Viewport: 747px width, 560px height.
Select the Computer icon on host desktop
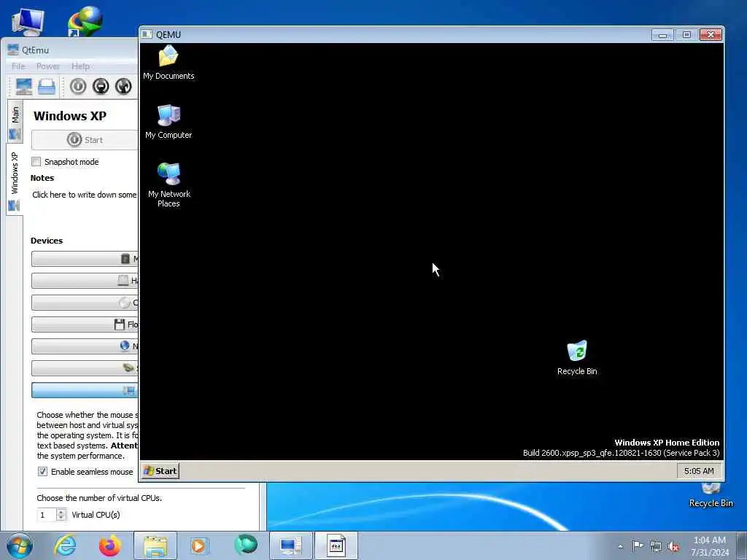point(28,21)
